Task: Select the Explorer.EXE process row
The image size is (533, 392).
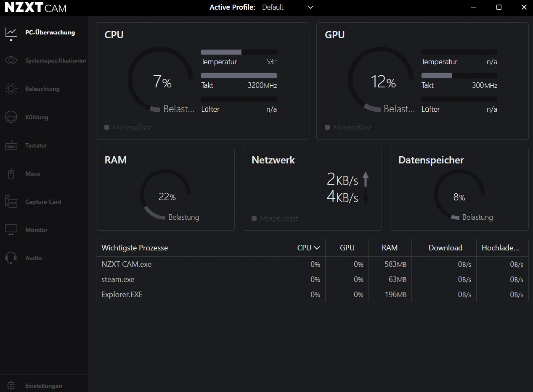Action: coord(312,295)
